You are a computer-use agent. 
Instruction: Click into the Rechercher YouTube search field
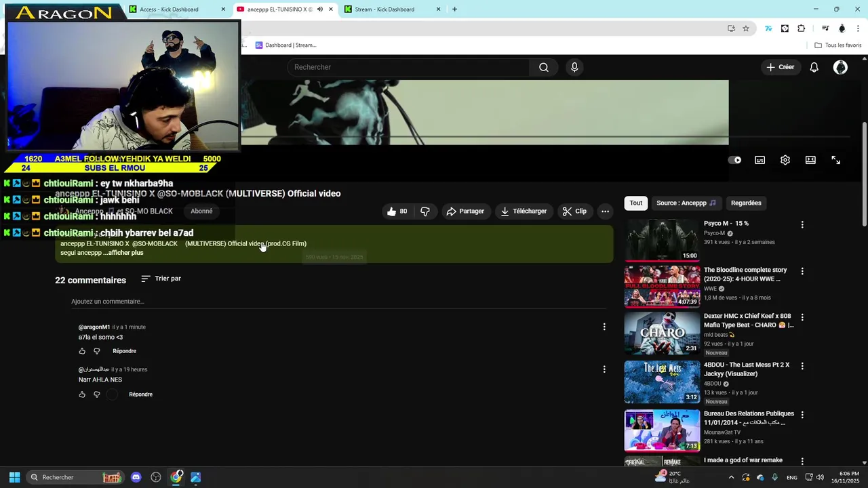click(408, 67)
